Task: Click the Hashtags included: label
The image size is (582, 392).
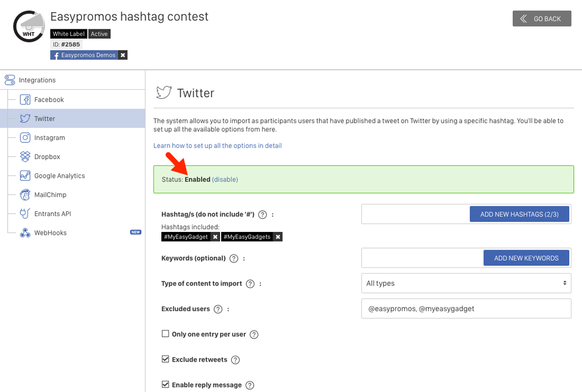Action: pyautogui.click(x=191, y=227)
